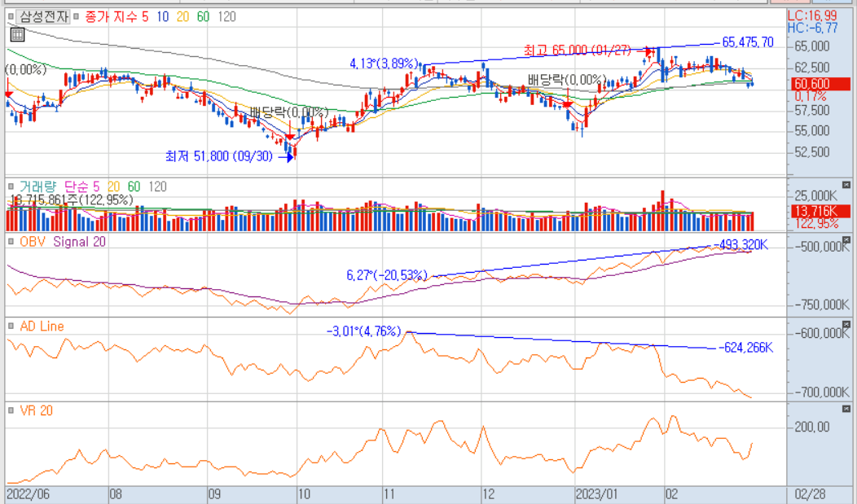857x504 pixels.
Task: Click the 10 month date axis label
Action: click(x=303, y=495)
